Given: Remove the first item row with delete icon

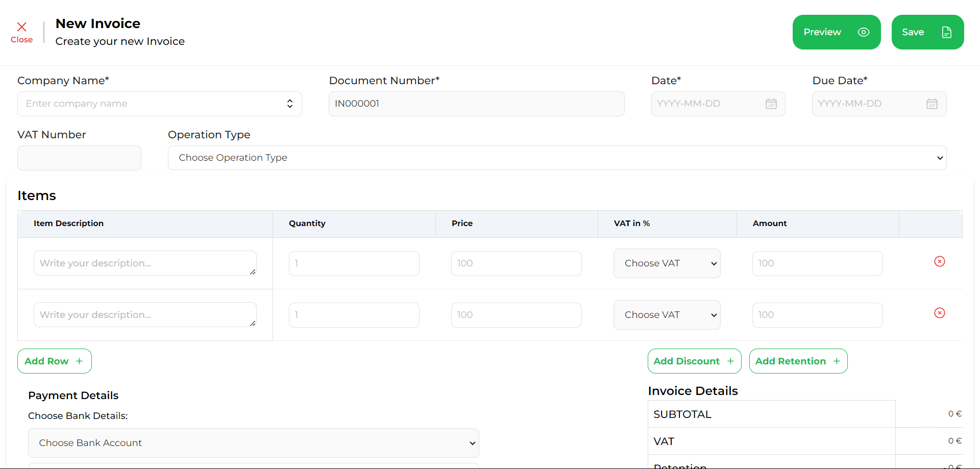Looking at the screenshot, I should [940, 261].
